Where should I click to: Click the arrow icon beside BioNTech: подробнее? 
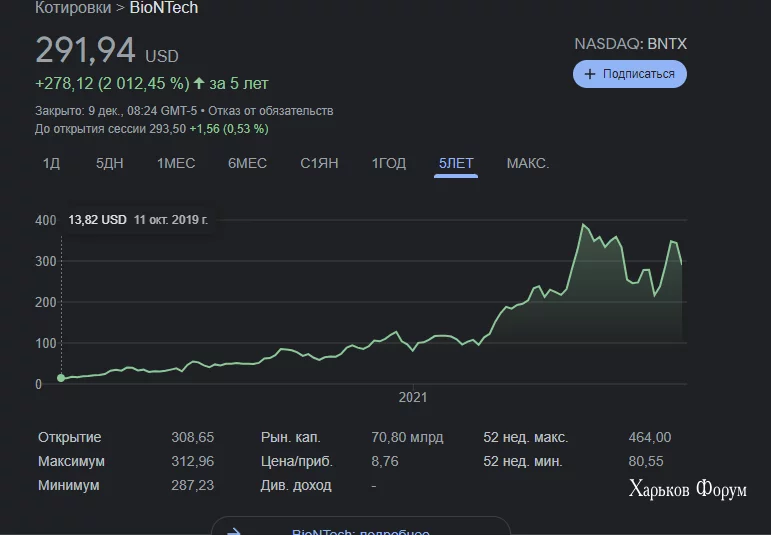[x=233, y=531]
